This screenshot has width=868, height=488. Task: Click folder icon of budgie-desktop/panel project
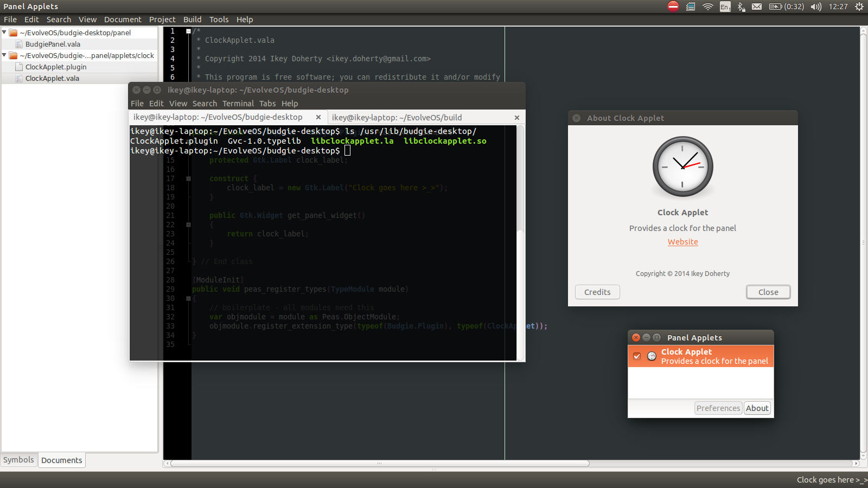(14, 33)
